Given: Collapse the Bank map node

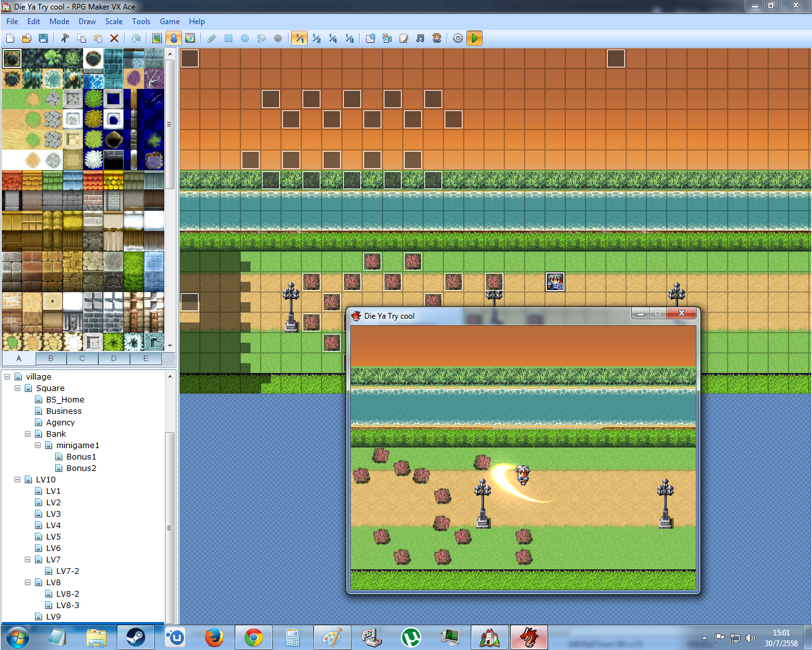Looking at the screenshot, I should click(28, 434).
